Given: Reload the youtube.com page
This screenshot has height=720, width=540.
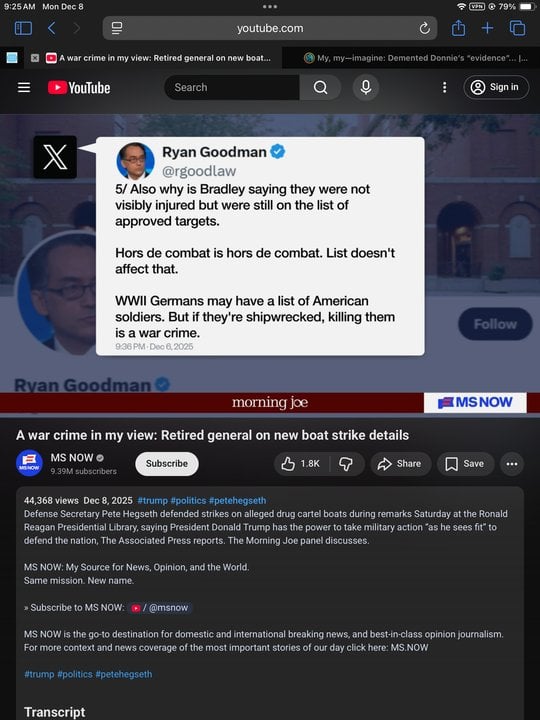Looking at the screenshot, I should (425, 28).
